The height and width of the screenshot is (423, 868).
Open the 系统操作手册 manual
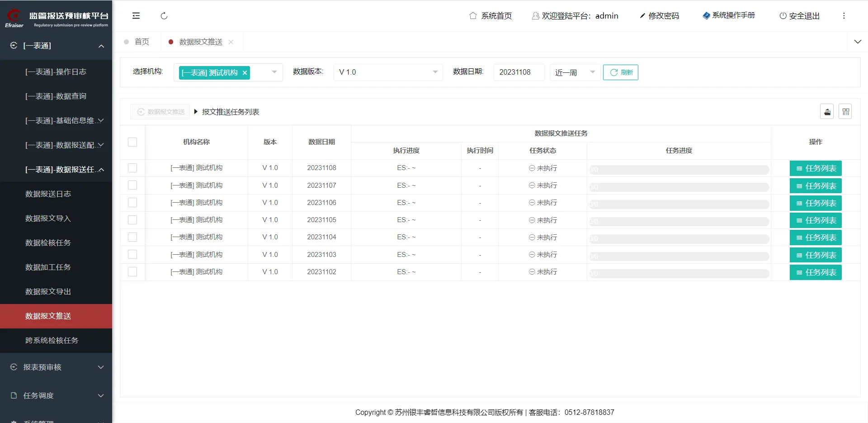[728, 15]
